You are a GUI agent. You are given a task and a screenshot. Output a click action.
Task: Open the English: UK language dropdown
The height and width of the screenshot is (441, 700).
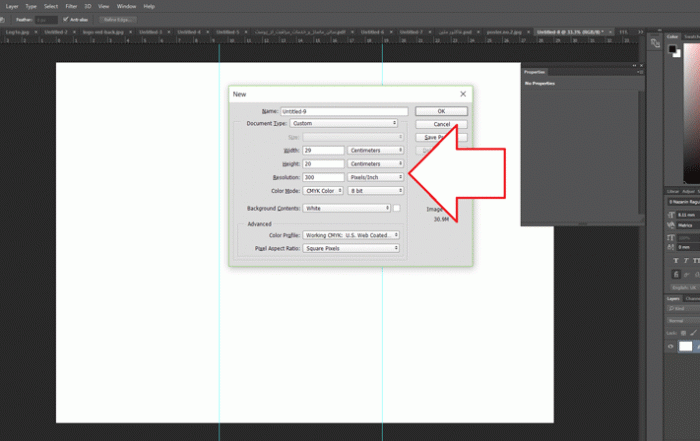click(684, 288)
